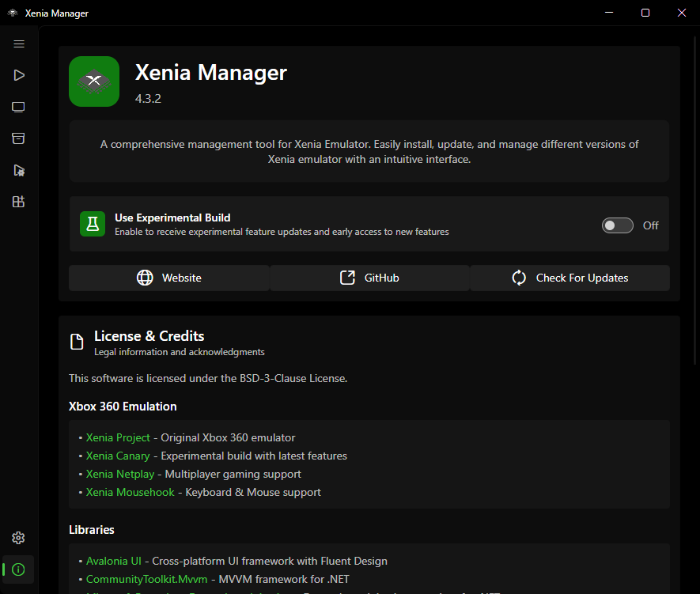Click the BSD-3-Clause license sentence
Image resolution: width=700 pixels, height=594 pixels.
tap(208, 378)
